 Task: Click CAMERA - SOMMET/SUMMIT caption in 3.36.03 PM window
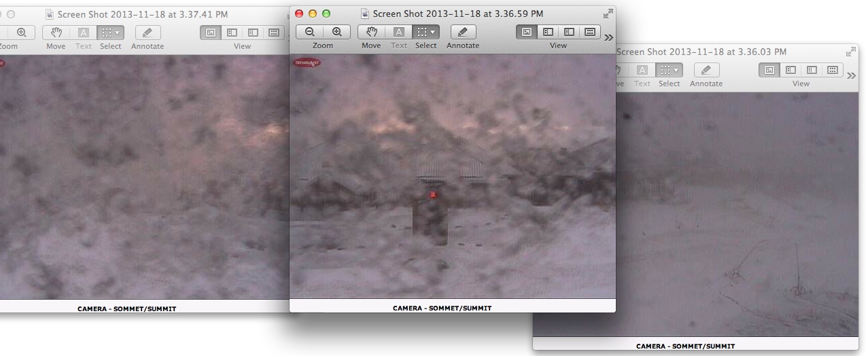(685, 346)
